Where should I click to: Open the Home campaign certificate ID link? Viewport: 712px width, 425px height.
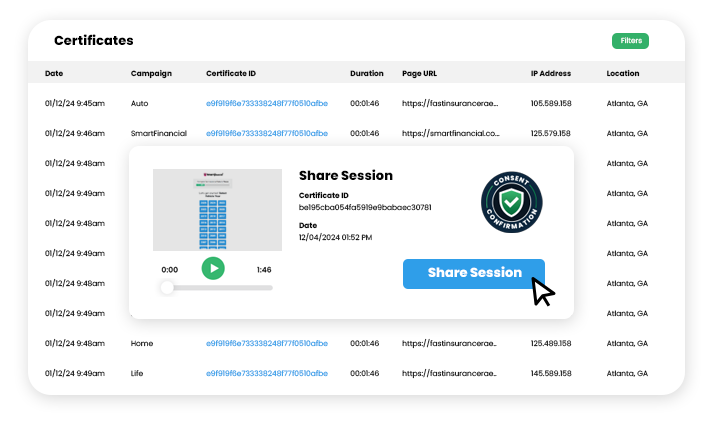pos(267,343)
